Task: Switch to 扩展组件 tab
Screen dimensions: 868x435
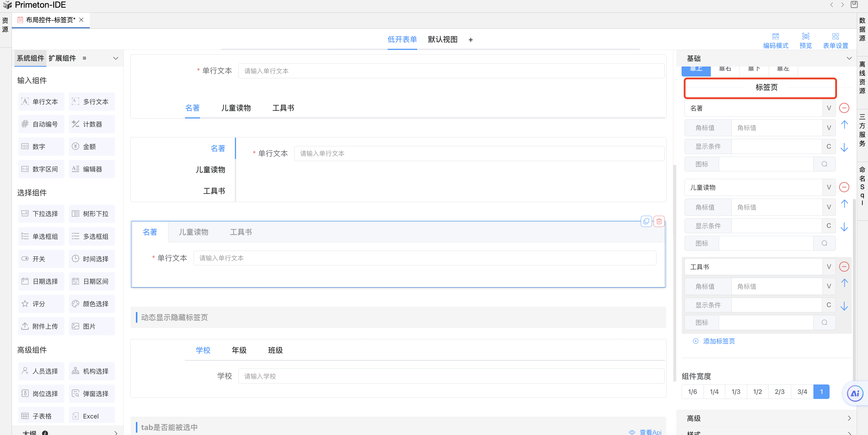Action: pyautogui.click(x=62, y=58)
